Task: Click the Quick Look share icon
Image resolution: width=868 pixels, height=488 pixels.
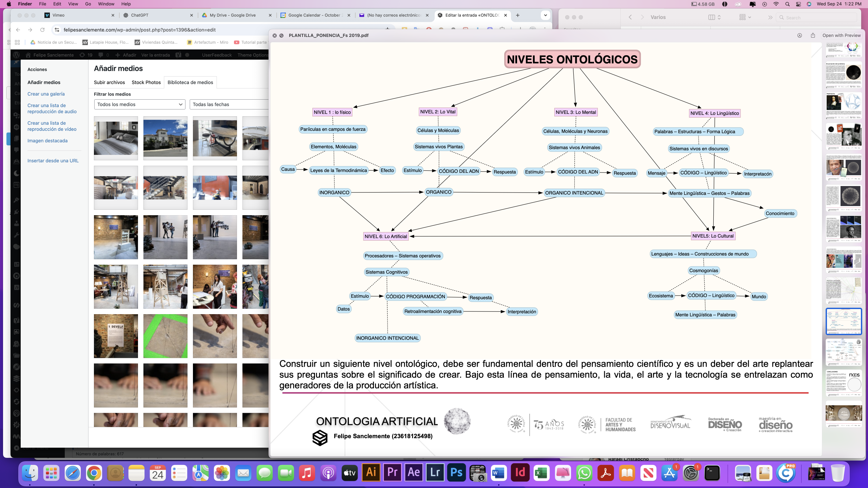Action: [x=813, y=35]
